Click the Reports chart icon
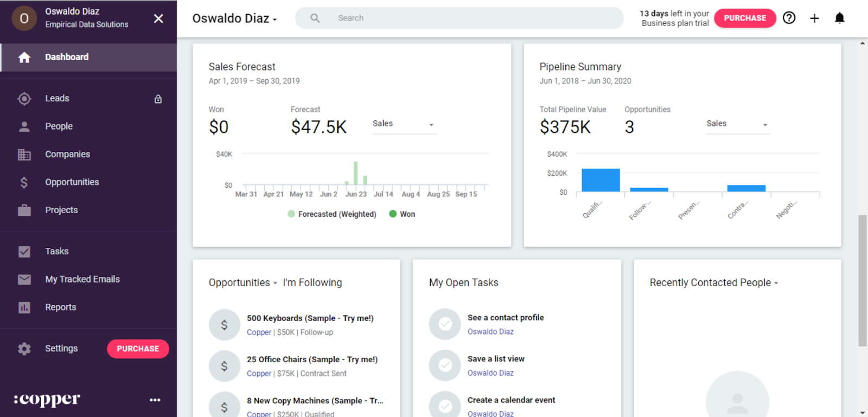868x417 pixels. pos(24,307)
